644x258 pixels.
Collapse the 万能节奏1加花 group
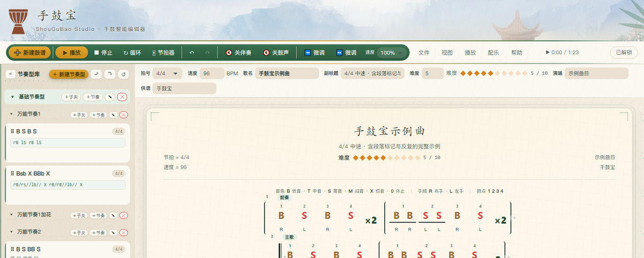(11, 215)
